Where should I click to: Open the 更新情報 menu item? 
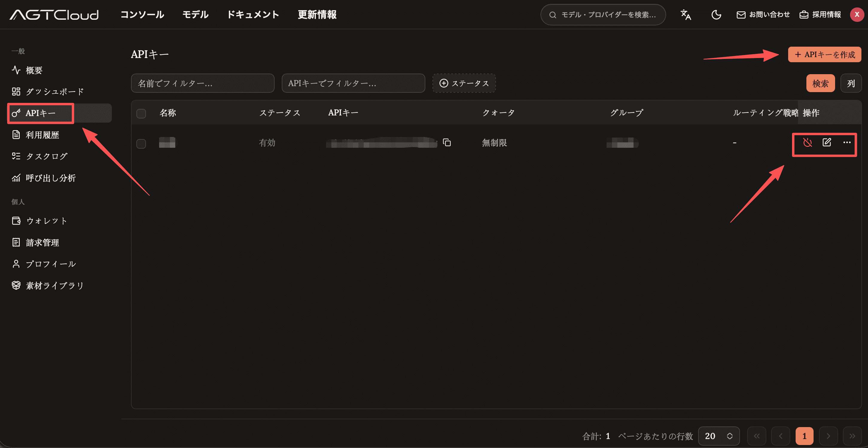[317, 14]
